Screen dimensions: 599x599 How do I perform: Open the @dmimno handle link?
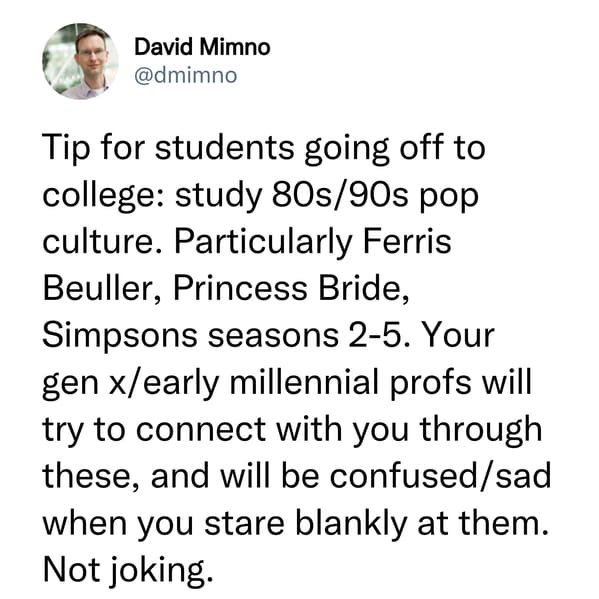186,75
